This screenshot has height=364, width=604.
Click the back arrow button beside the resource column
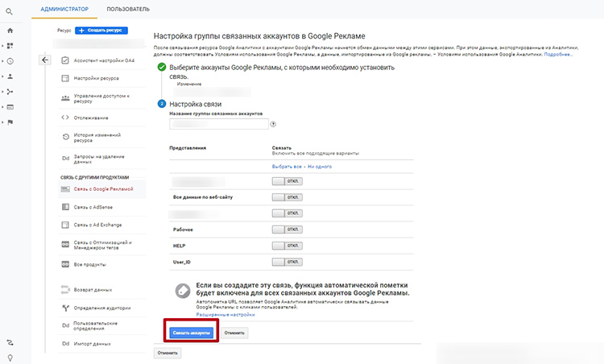click(45, 60)
